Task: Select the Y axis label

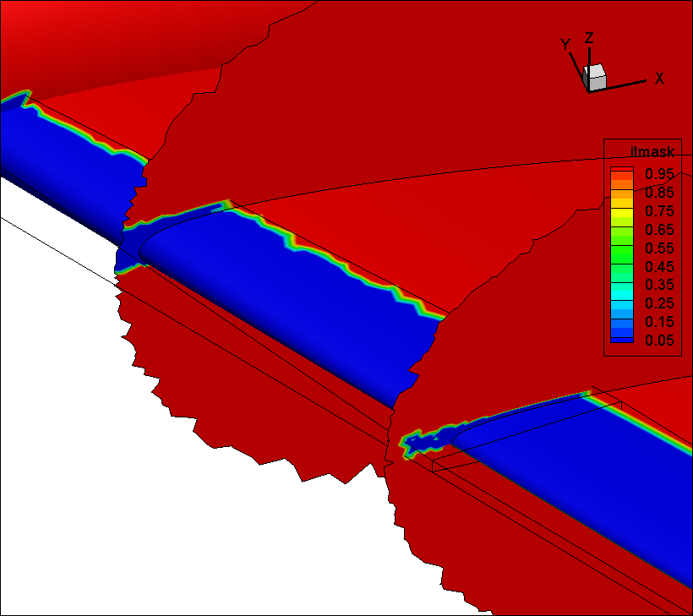Action: [565, 44]
